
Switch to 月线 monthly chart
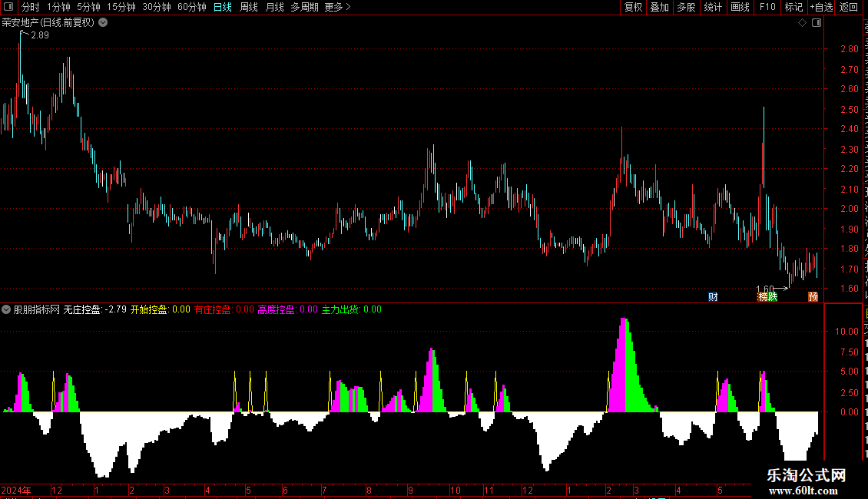(x=274, y=7)
